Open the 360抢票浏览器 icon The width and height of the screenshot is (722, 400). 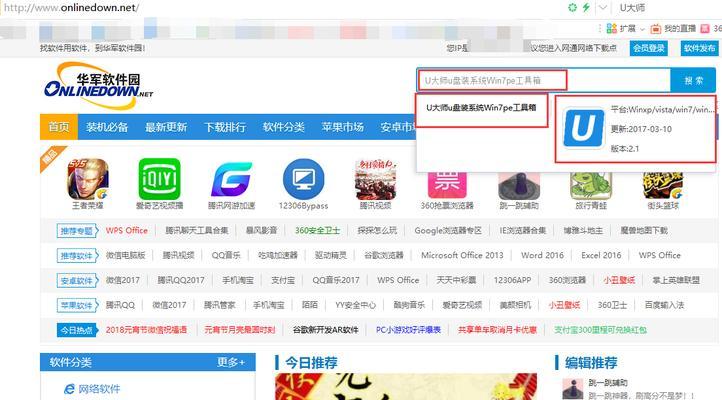(x=447, y=185)
